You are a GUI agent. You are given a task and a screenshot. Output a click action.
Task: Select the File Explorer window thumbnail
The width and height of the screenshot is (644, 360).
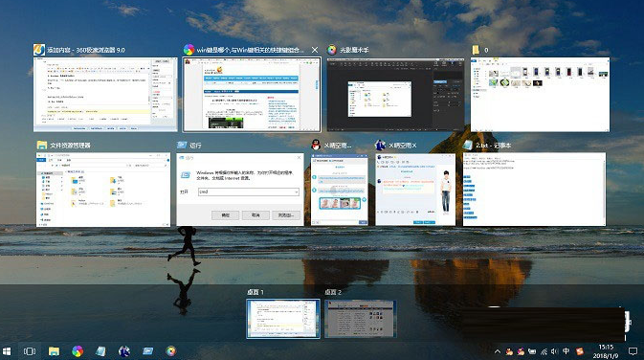pos(103,190)
